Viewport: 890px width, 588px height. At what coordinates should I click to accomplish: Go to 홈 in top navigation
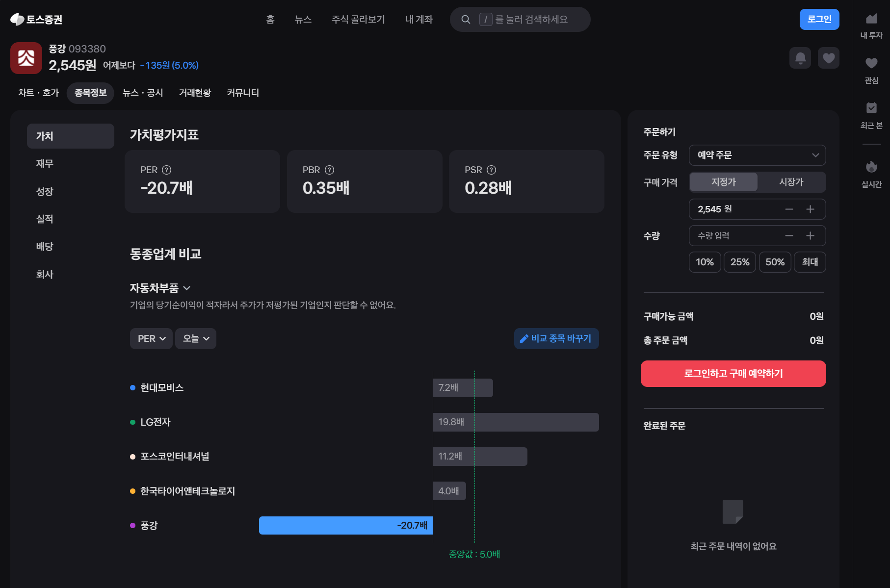(x=270, y=19)
